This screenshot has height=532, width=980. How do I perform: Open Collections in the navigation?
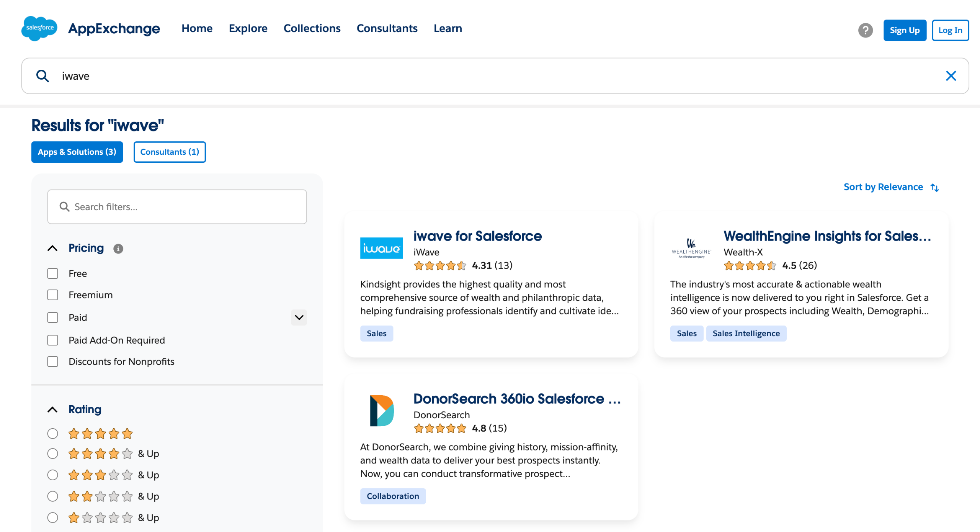point(312,28)
